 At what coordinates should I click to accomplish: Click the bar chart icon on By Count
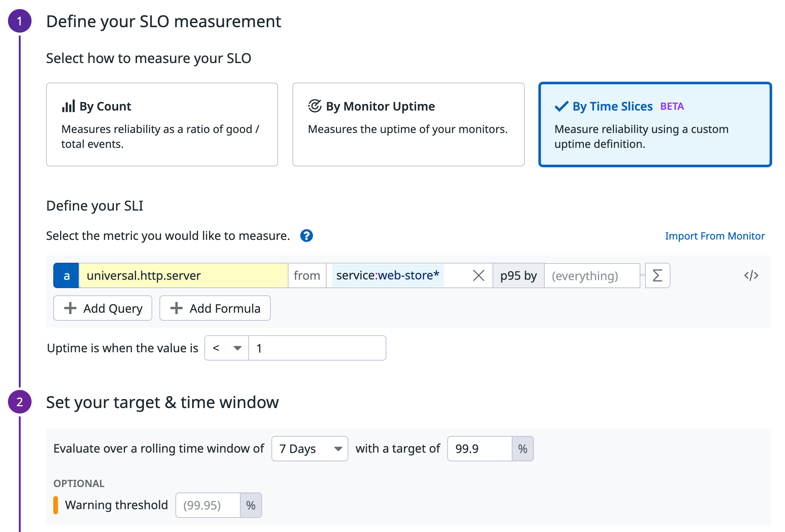point(70,105)
